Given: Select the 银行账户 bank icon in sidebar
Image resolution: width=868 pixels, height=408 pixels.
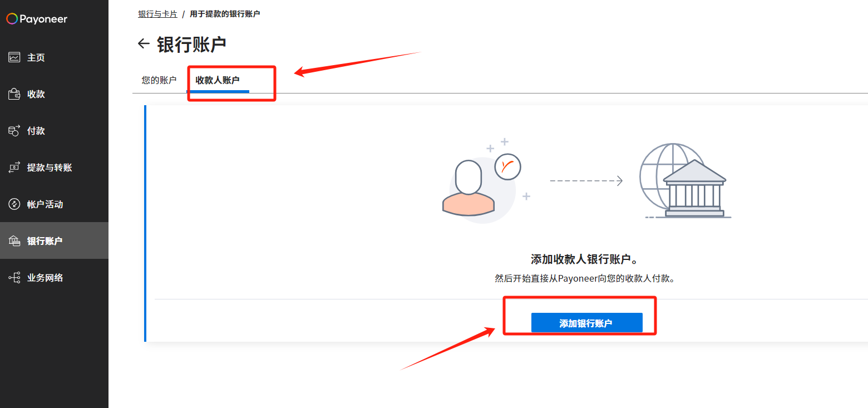Looking at the screenshot, I should (14, 241).
